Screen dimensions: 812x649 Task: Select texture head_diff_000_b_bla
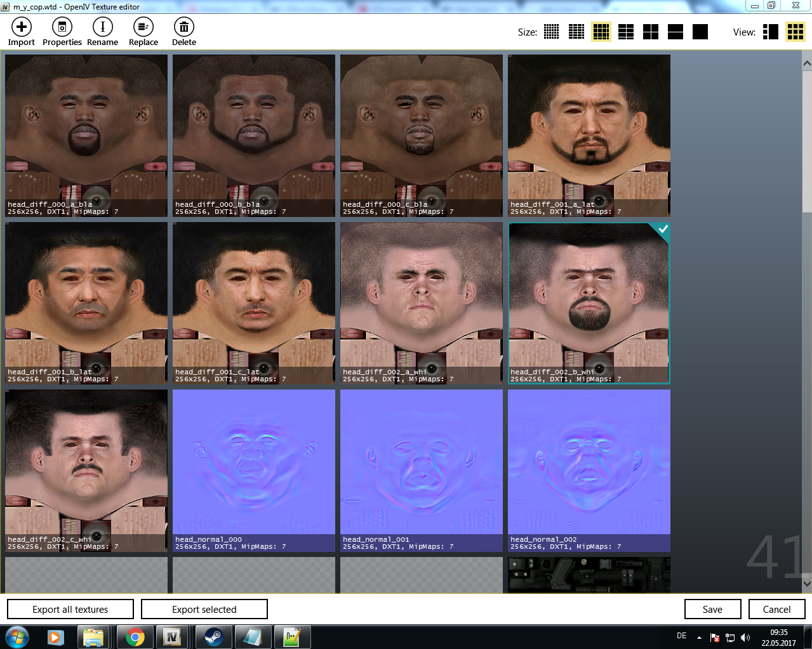point(254,136)
